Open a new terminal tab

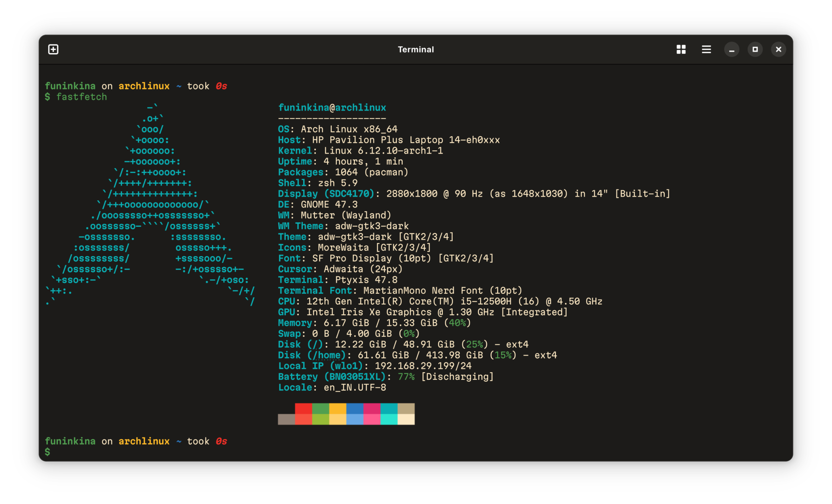(x=53, y=49)
